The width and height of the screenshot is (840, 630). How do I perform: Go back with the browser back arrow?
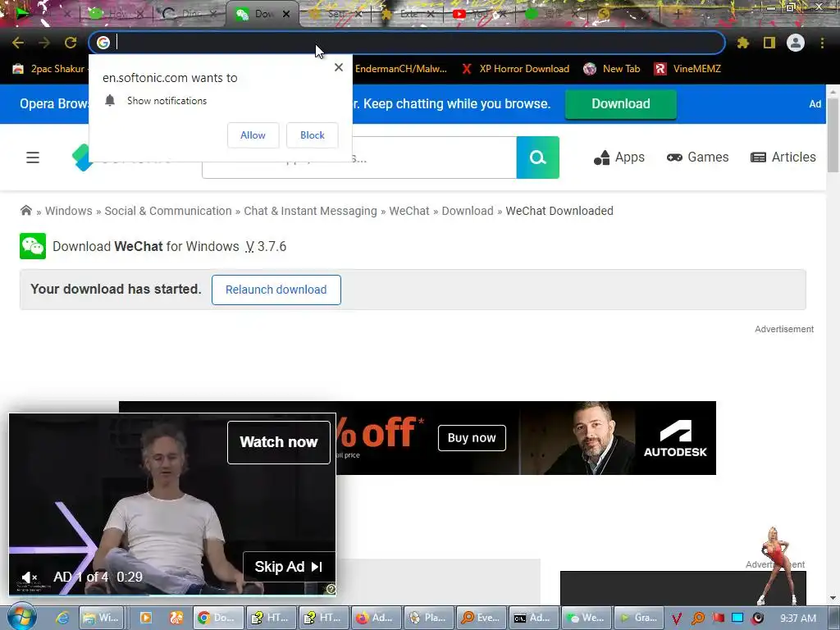(18, 43)
